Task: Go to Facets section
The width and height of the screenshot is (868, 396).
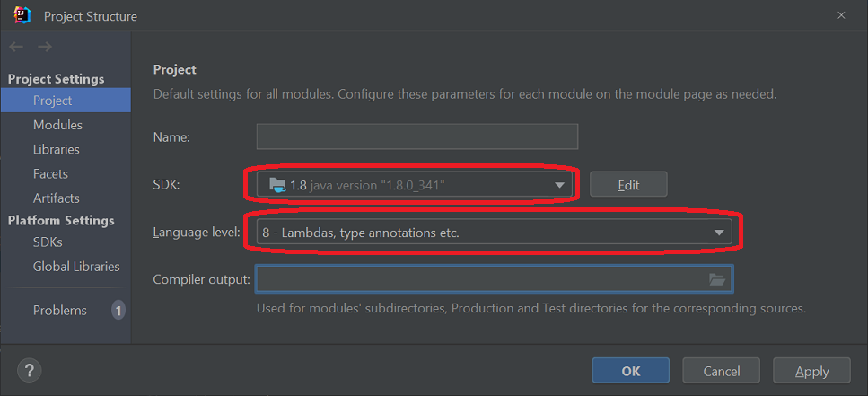Action: [x=50, y=173]
